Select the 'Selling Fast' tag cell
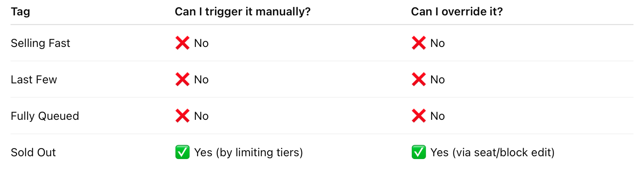This screenshot has height=170, width=644. click(x=40, y=43)
